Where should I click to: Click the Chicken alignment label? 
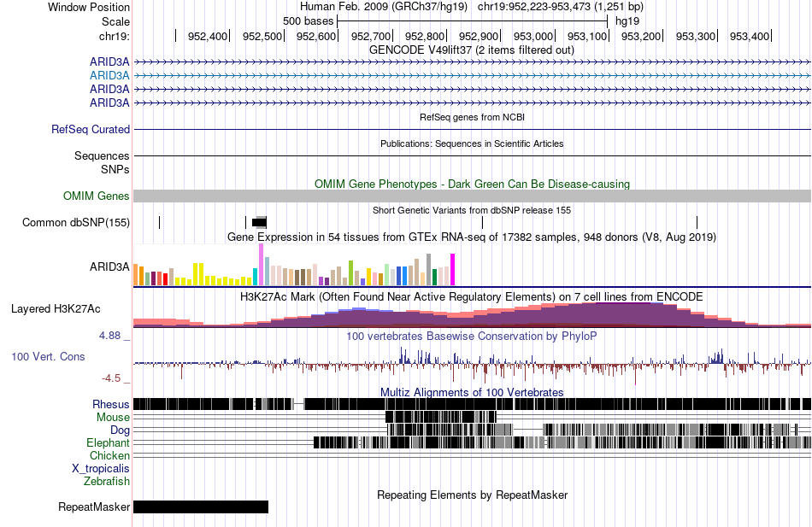(x=109, y=456)
